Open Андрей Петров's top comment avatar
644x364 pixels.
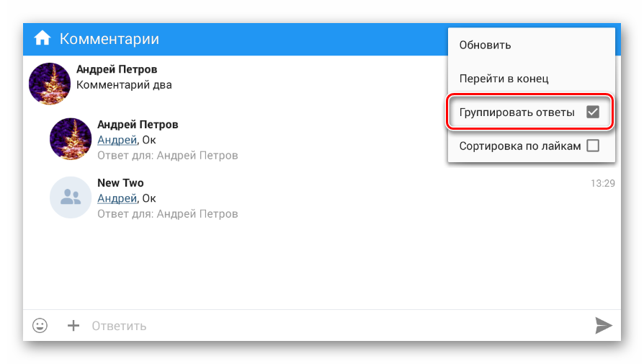pyautogui.click(x=50, y=84)
